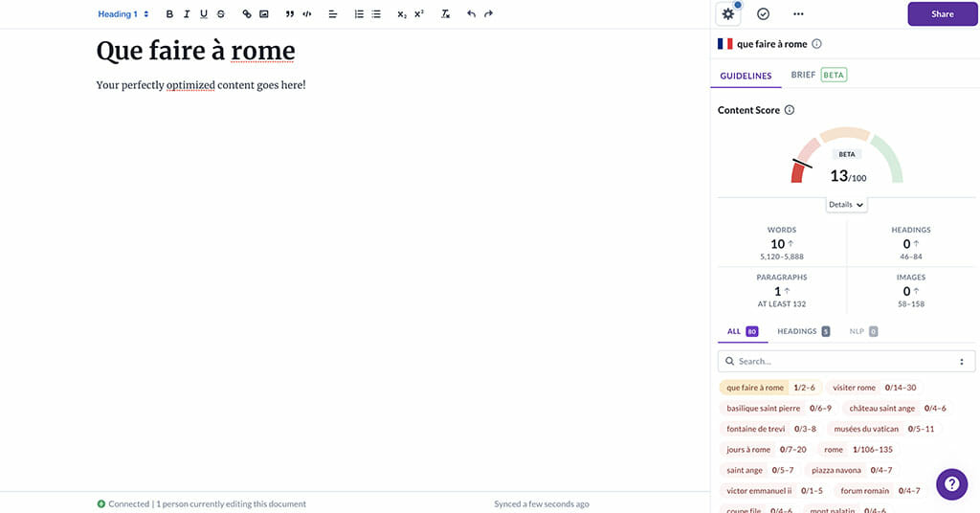Click info icon beside que faire à rome
The height and width of the screenshot is (513, 980).
pyautogui.click(x=816, y=44)
